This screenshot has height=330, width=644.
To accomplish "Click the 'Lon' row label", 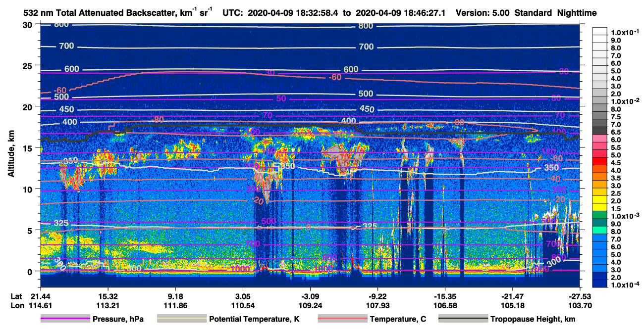I will coord(17,305).
